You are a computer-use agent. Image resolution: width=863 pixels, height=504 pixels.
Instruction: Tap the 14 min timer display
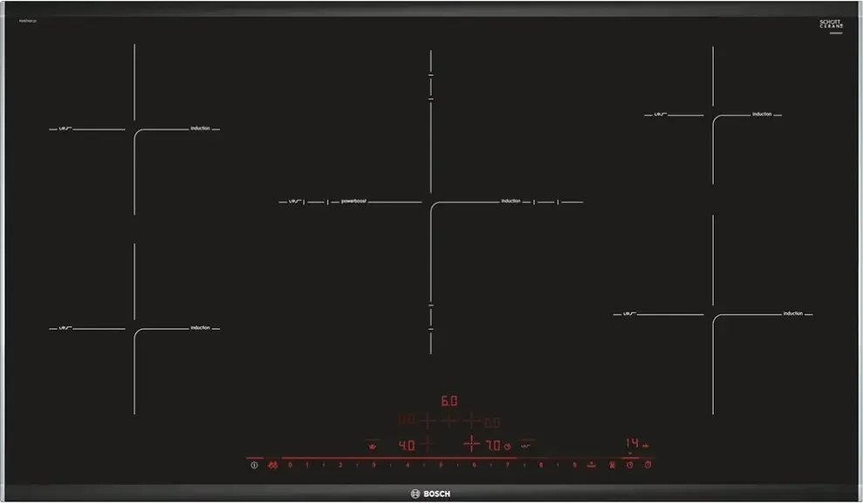coord(633,442)
